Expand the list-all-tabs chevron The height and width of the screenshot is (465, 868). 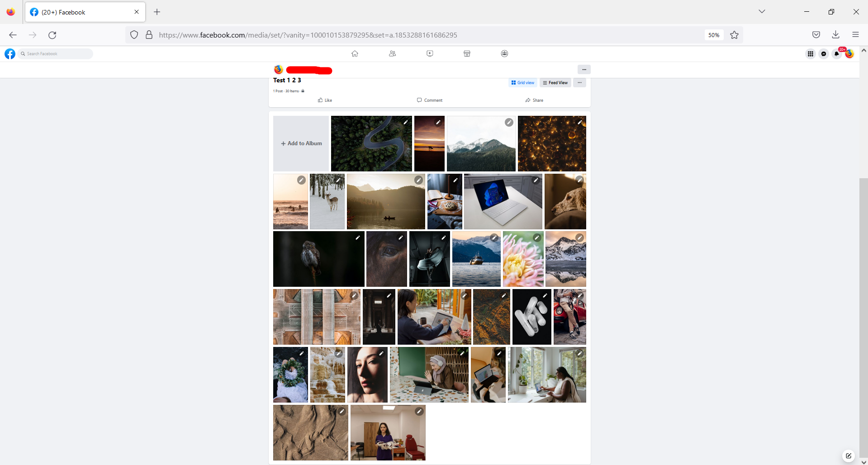(x=762, y=11)
